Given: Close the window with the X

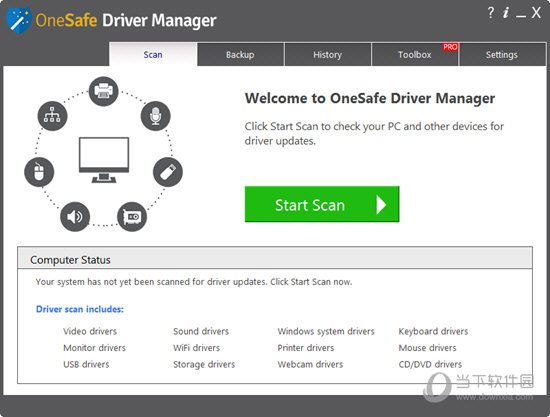Looking at the screenshot, I should [x=536, y=13].
